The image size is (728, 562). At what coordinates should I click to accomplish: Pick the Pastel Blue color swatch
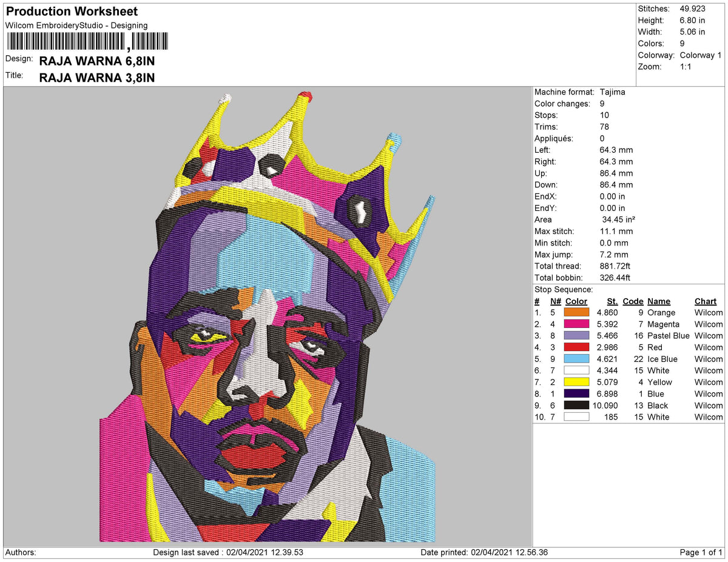[576, 335]
